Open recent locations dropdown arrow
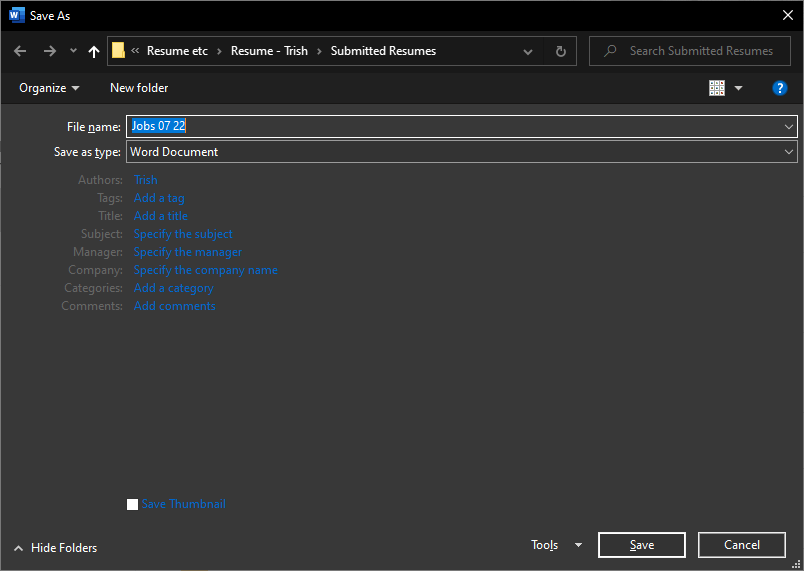804x571 pixels. point(73,51)
